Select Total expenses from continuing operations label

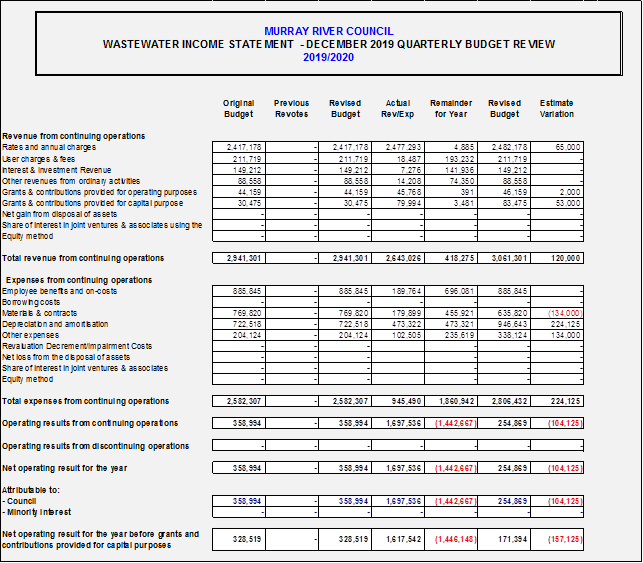(x=85, y=401)
